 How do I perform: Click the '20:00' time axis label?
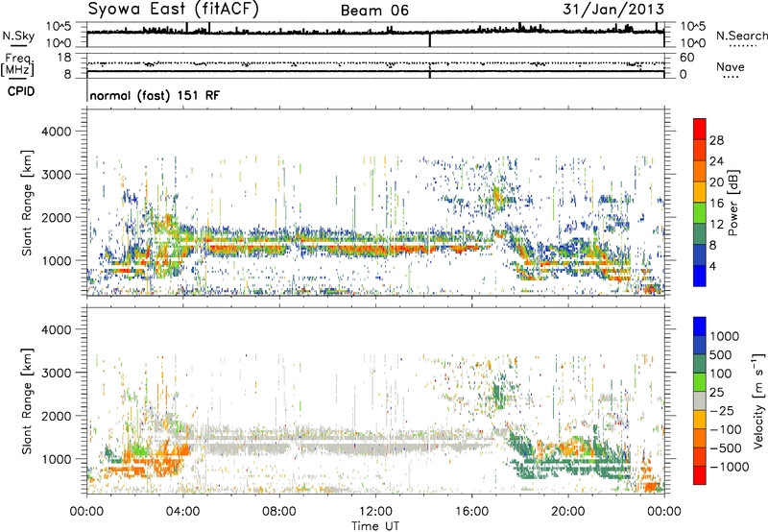coord(567,512)
